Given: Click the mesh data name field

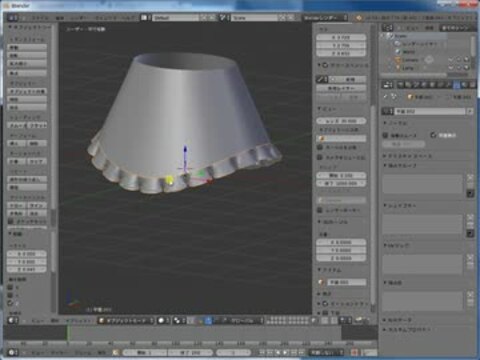Looking at the screenshot, I should click(x=430, y=111).
